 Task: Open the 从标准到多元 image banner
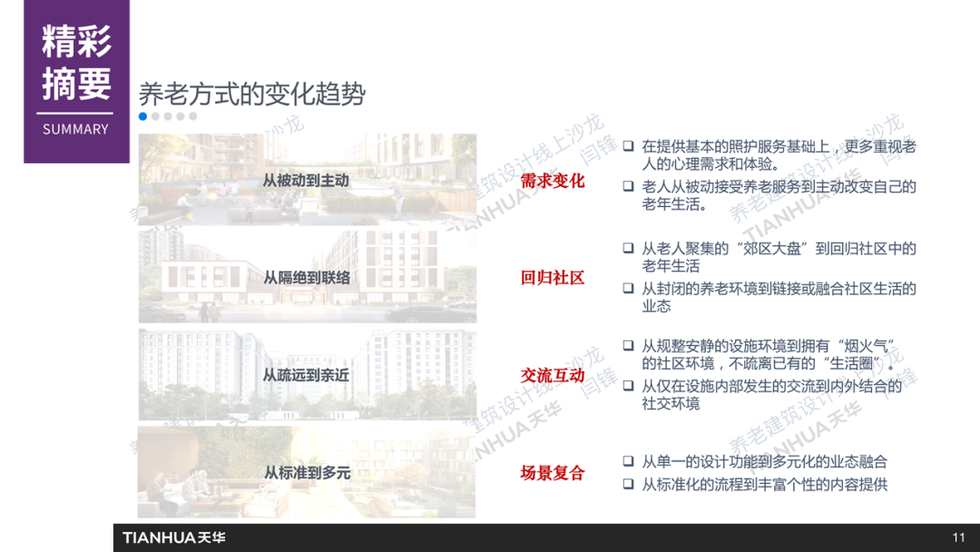(307, 472)
